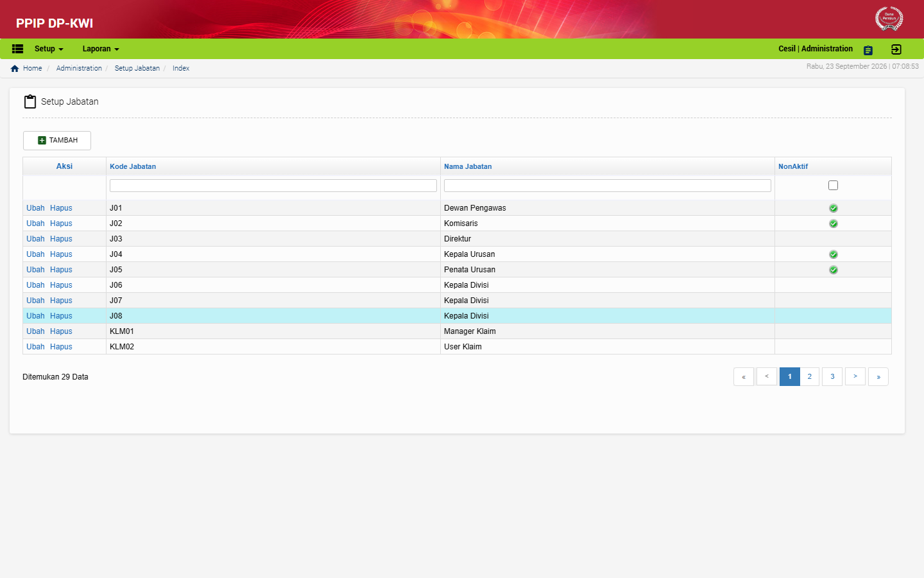The width and height of the screenshot is (924, 578).
Task: Go to previous page with < button
Action: (x=767, y=377)
